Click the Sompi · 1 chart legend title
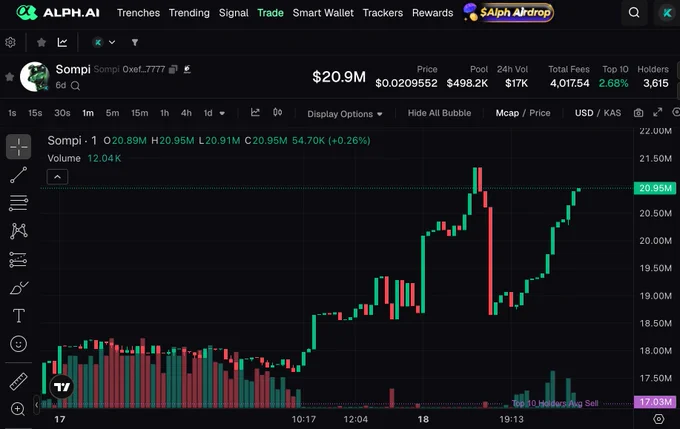The width and height of the screenshot is (680, 429). point(72,141)
